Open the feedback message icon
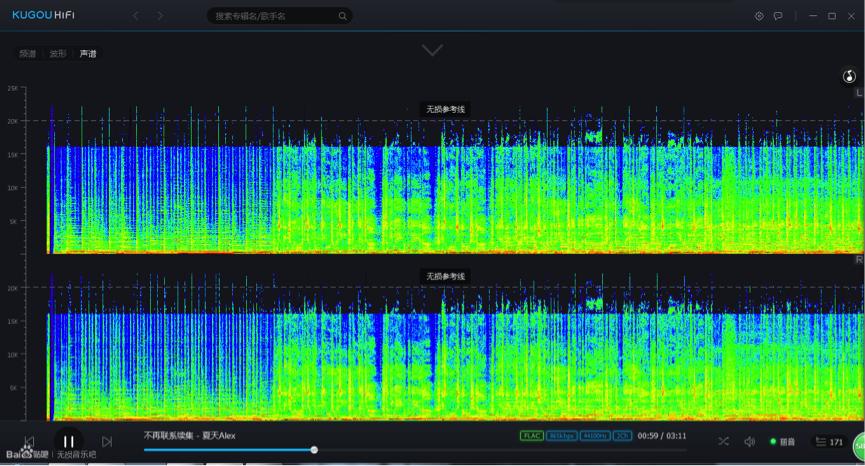Screen dimensions: 865x466 pyautogui.click(x=778, y=16)
